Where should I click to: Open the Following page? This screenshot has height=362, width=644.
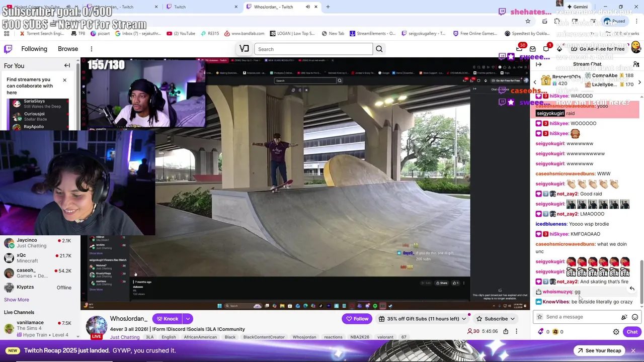[x=34, y=49]
